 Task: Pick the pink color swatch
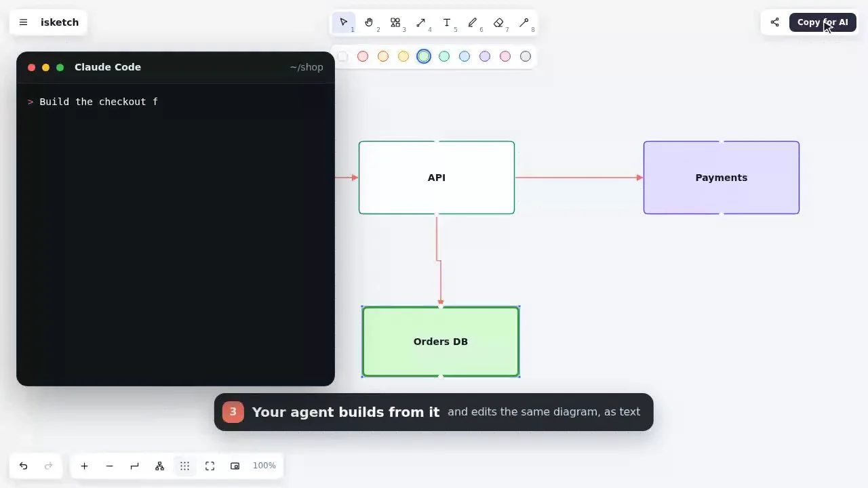(505, 56)
